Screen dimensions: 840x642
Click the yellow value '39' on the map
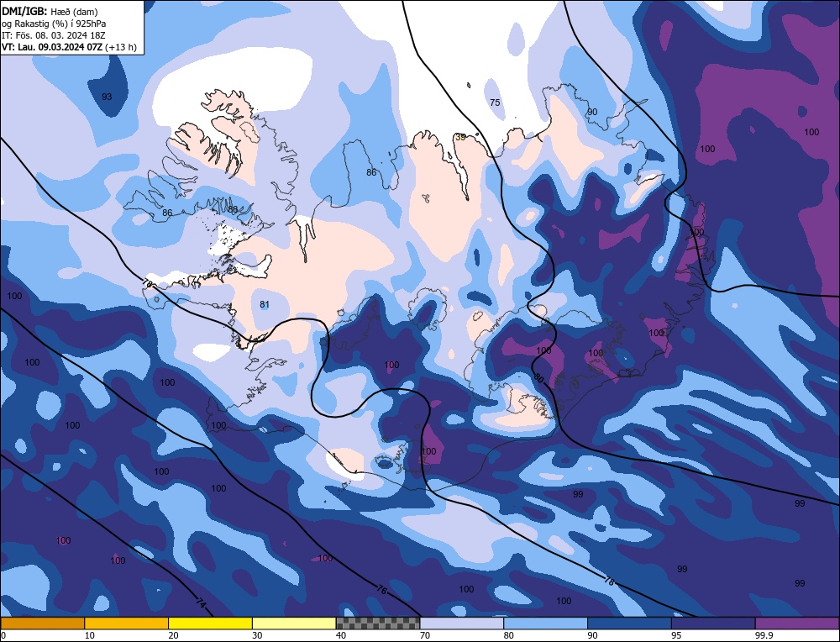click(460, 137)
